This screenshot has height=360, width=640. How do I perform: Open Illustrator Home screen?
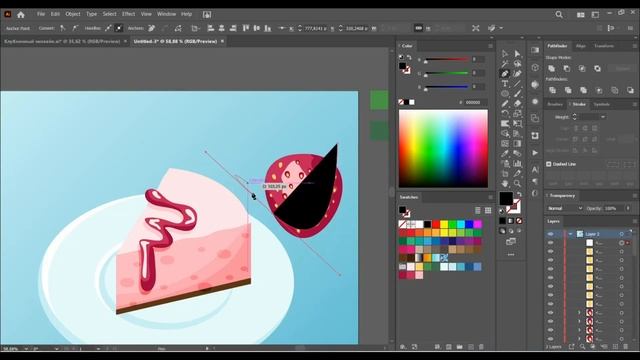(20, 15)
